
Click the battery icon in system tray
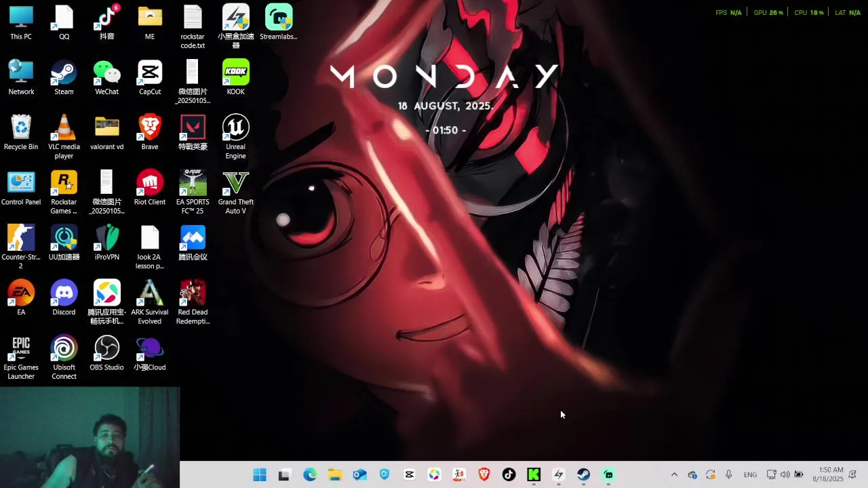799,475
